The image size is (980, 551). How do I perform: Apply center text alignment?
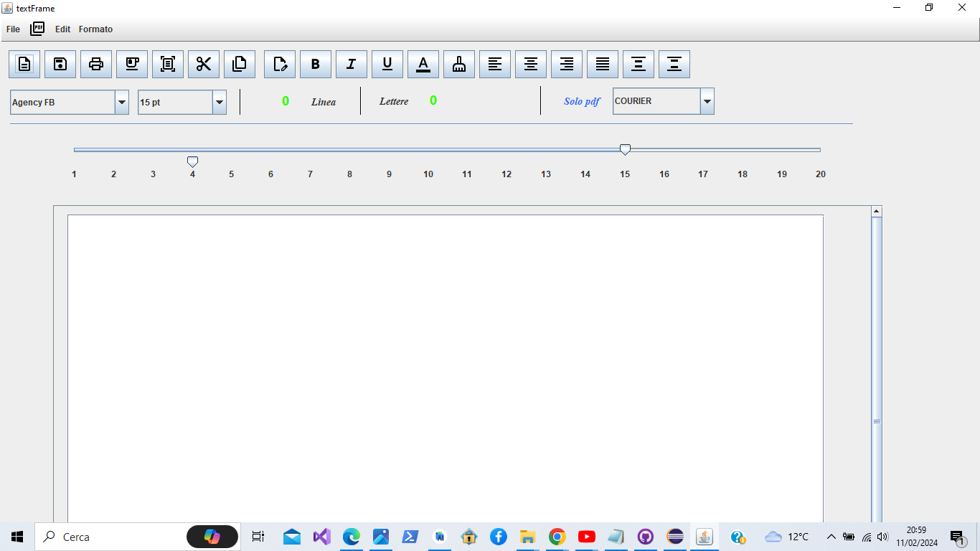tap(530, 64)
